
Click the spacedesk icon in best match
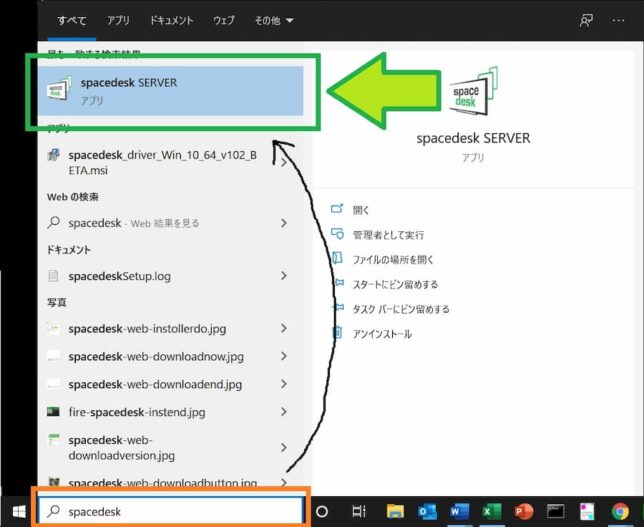coord(59,88)
